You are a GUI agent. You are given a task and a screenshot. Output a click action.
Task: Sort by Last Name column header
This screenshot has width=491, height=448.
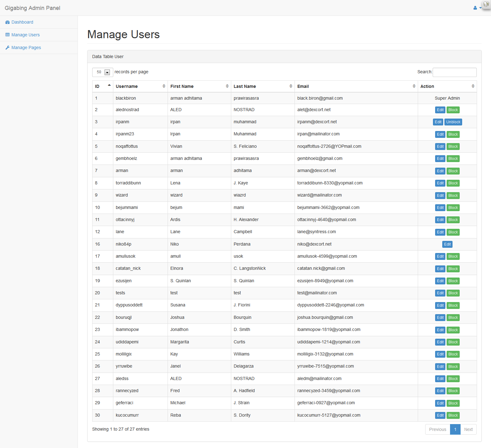245,86
